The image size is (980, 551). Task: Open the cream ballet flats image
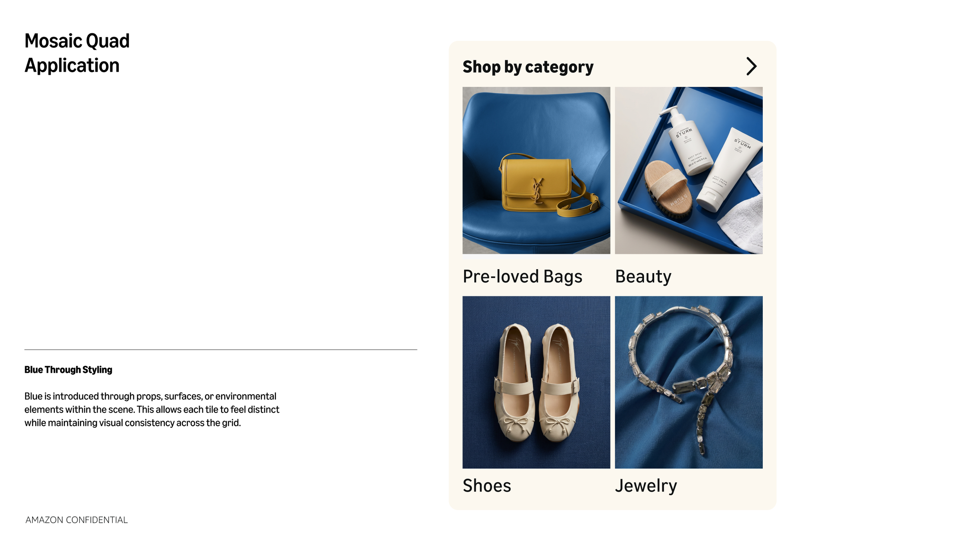click(x=536, y=382)
